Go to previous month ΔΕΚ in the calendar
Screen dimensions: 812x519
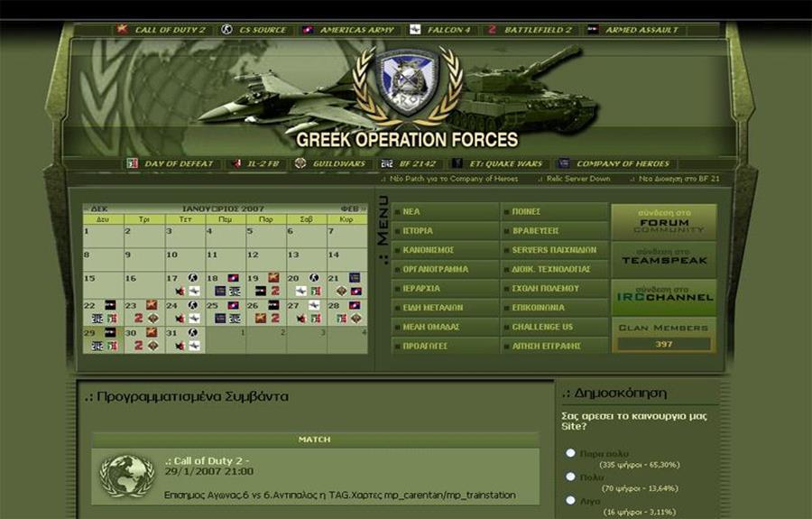coord(97,209)
